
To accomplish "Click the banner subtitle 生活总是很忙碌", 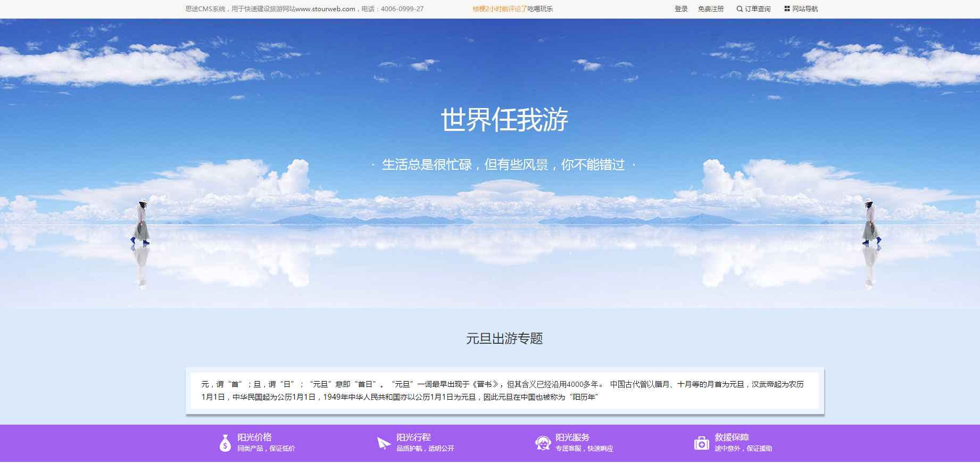I will click(503, 165).
